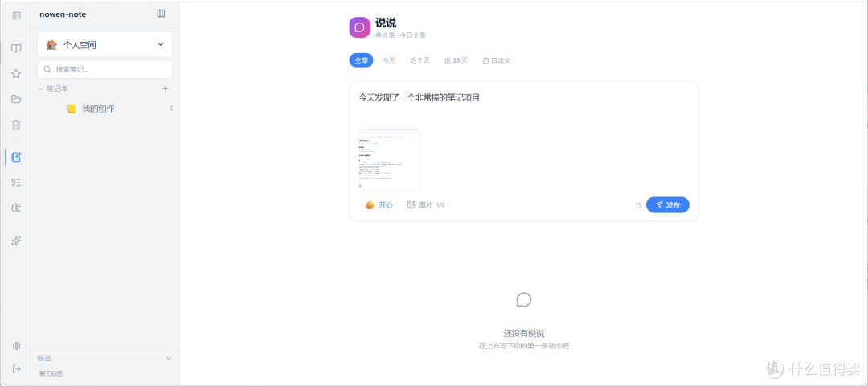This screenshot has height=387, width=868.
Task: Open the attached image thumbnail
Action: [x=390, y=159]
